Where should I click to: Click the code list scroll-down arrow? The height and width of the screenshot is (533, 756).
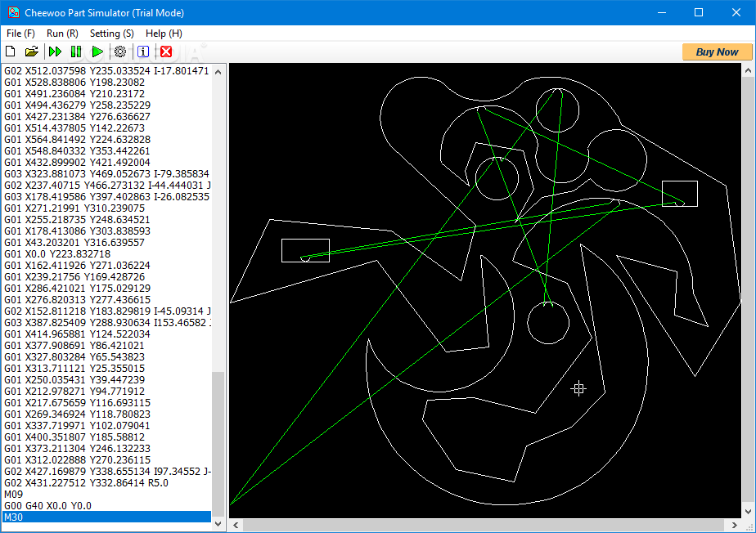pyautogui.click(x=218, y=523)
